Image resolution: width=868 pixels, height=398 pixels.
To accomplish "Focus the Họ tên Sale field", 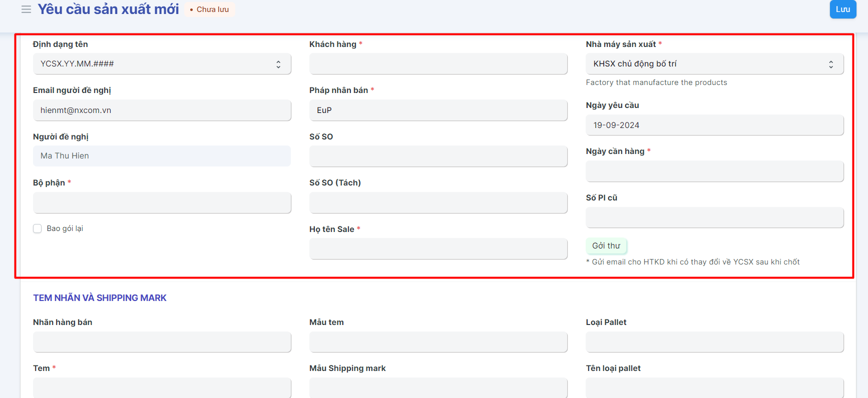I will click(x=438, y=249).
